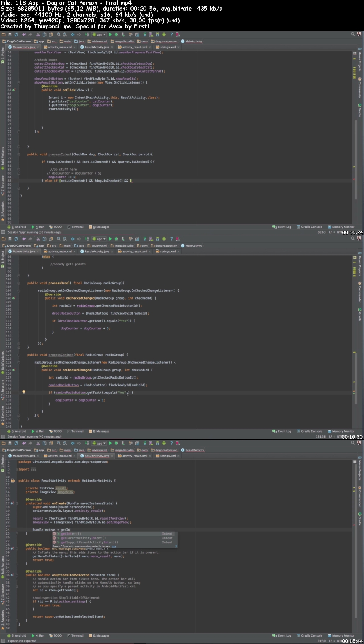
Task: Click the green Run icon in the 00:05:24 frame
Action: tap(110, 34)
